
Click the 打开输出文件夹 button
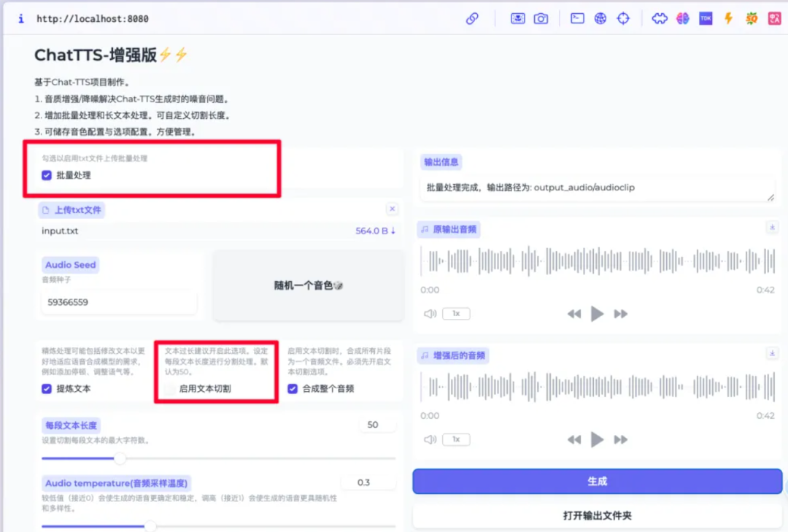point(597,515)
